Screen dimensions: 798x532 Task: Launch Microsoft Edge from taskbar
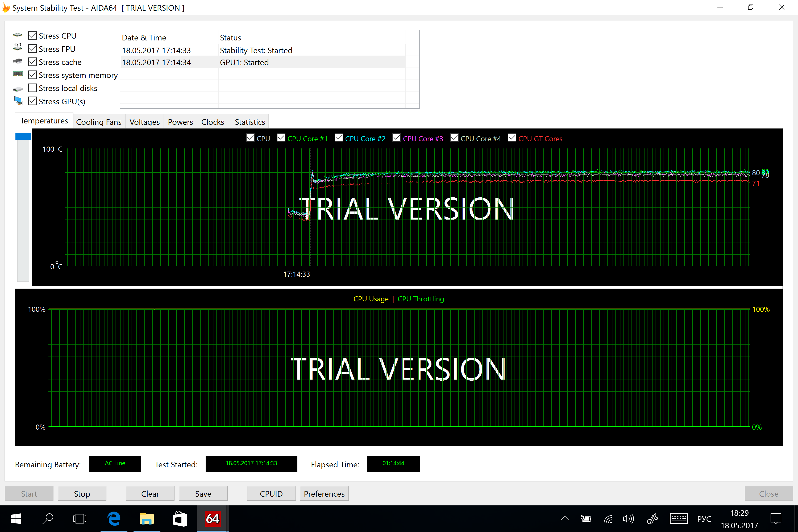[x=114, y=518]
